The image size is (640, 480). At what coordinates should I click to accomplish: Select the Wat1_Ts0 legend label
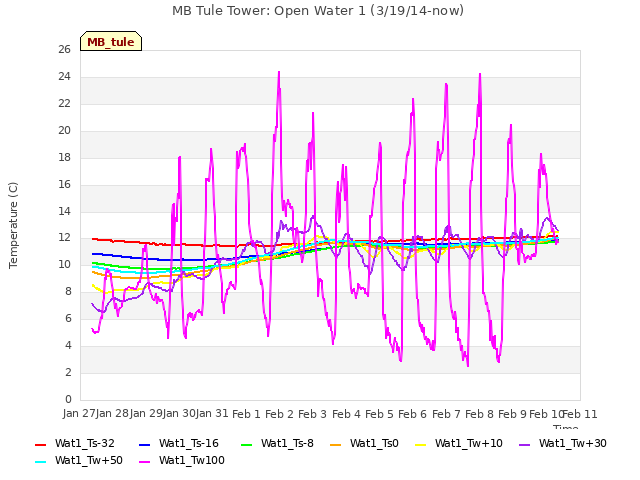click(374, 444)
